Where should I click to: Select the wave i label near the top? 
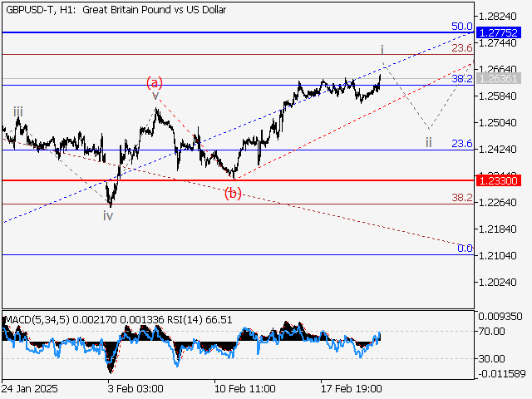(x=382, y=50)
